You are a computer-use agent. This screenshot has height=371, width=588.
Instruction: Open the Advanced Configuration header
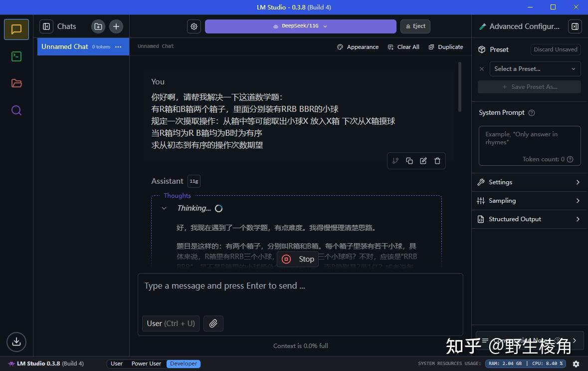tap(519, 26)
